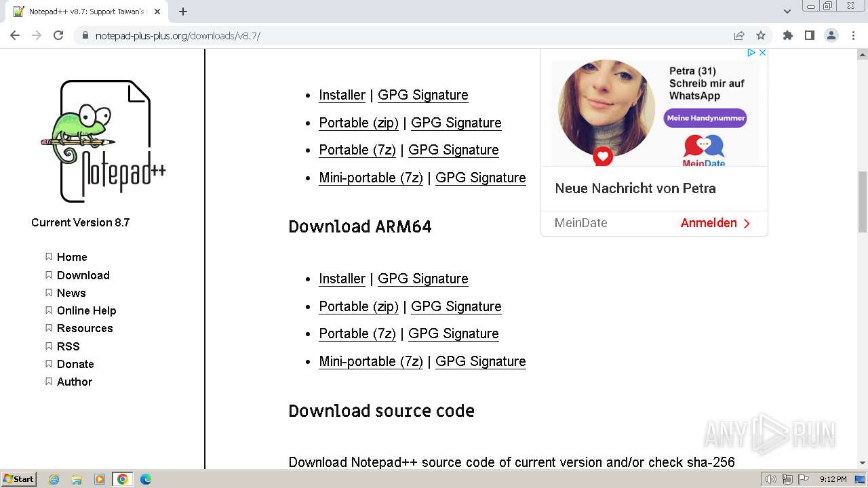
Task: Click Chrome icon in taskbar
Action: (123, 479)
